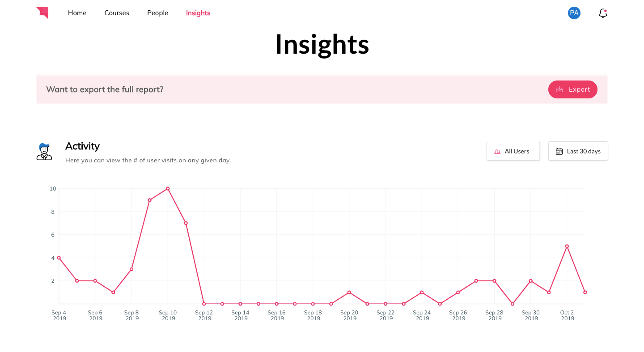Screen dimensions: 644x352
Task: Click the Activity user avatar illustration
Action: (x=44, y=152)
